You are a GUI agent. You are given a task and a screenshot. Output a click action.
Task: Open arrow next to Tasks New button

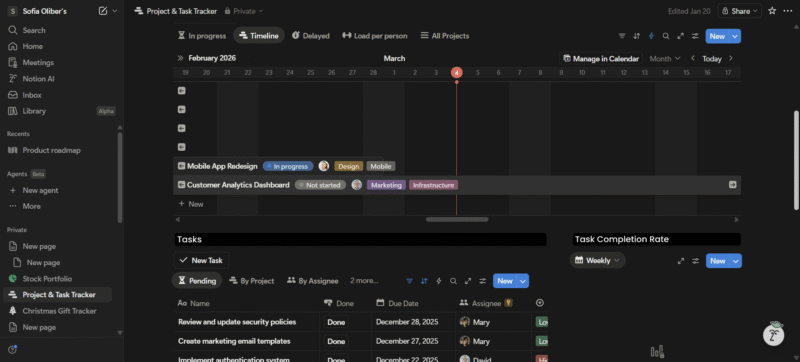point(523,281)
